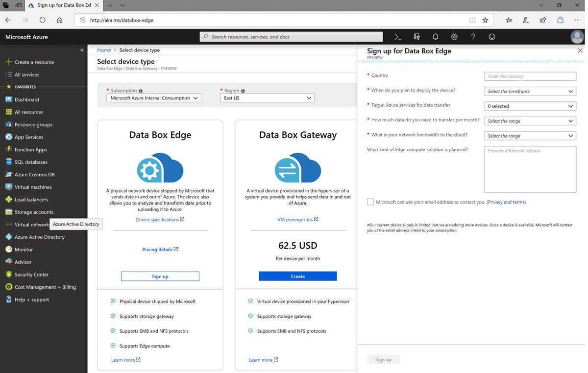Create a resource from the sidebar
The height and width of the screenshot is (373, 588).
point(33,62)
